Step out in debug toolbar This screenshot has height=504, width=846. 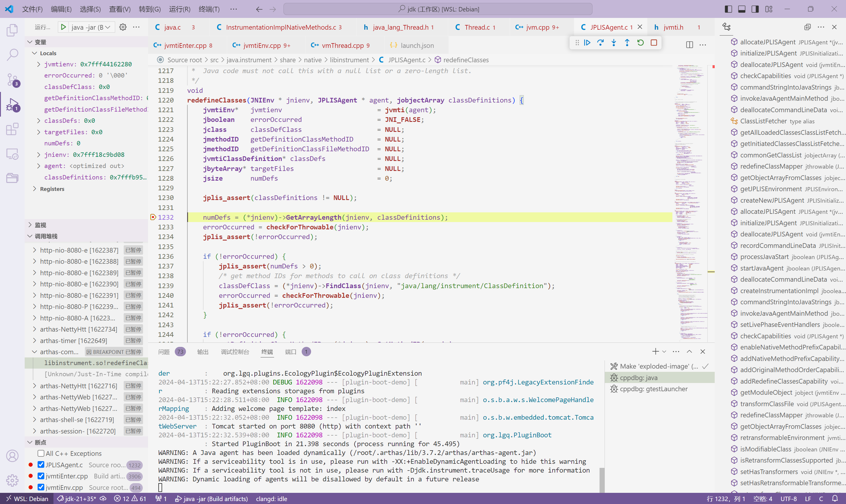point(627,43)
